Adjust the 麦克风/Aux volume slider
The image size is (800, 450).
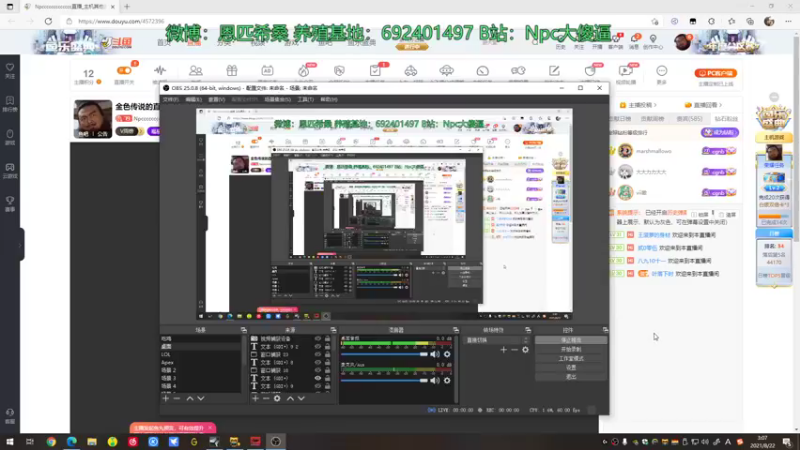tap(384, 381)
